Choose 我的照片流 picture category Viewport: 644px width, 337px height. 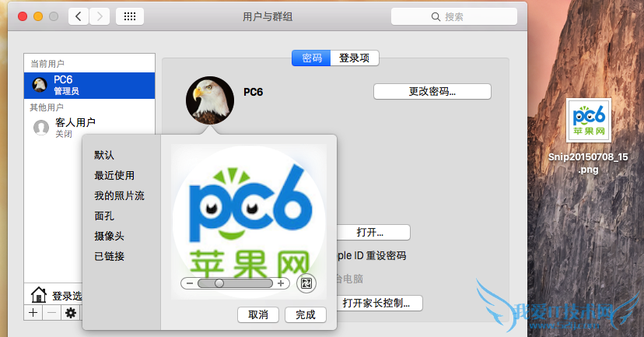pyautogui.click(x=119, y=195)
